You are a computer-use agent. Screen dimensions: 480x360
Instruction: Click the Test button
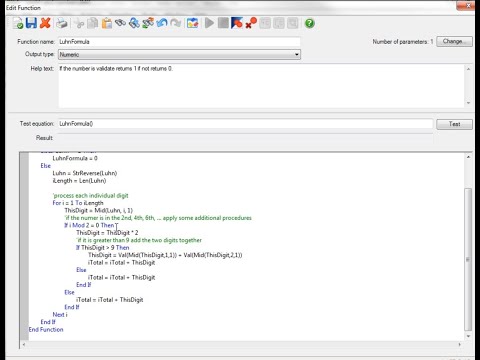(454, 124)
